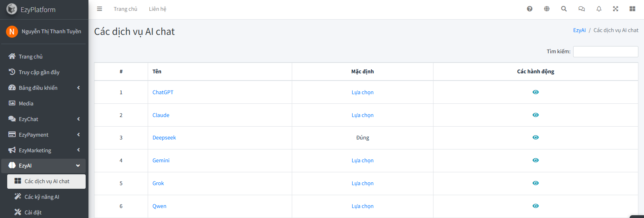The height and width of the screenshot is (218, 644).
Task: Click the user name Nguyễn Thị Thanh Tuyền
Action: (51, 31)
